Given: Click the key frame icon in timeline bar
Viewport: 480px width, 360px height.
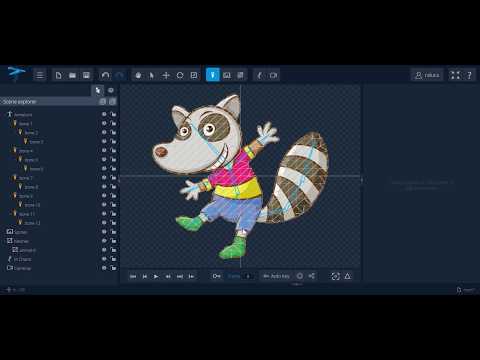Looking at the screenshot, I should pyautogui.click(x=216, y=276).
